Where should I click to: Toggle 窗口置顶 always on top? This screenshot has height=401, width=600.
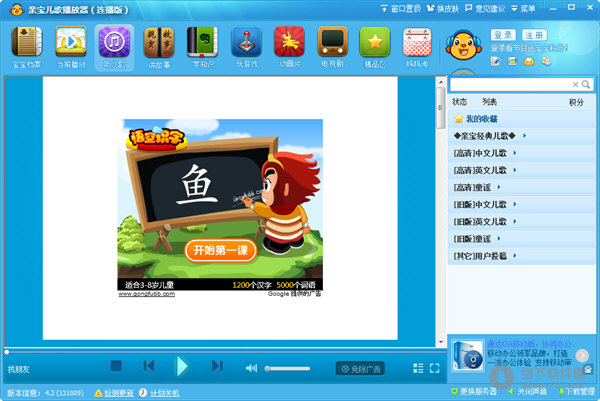[x=401, y=8]
